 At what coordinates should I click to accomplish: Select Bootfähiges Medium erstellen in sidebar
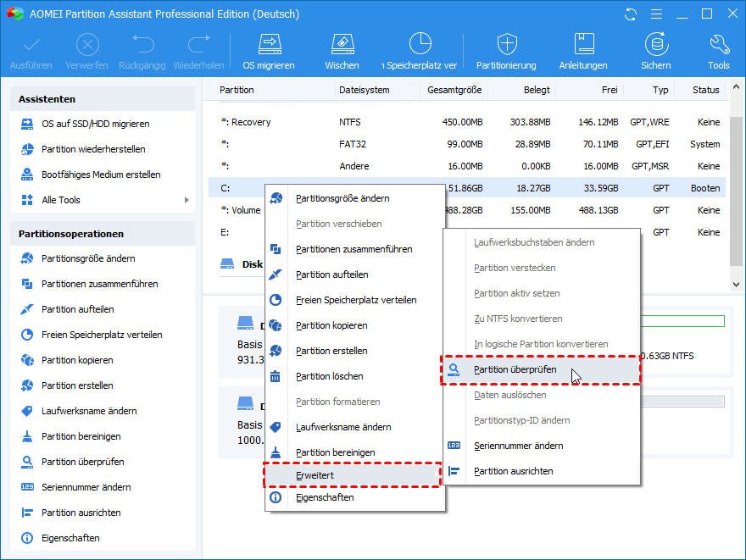103,175
